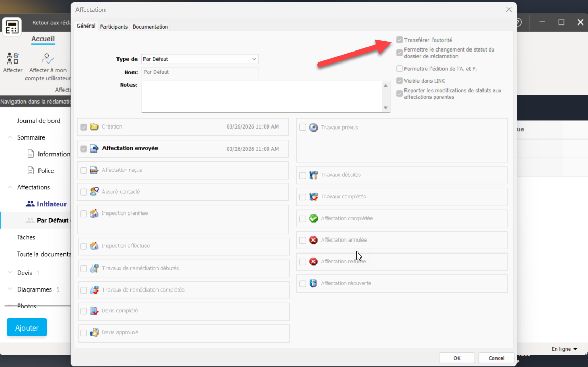Toggle Permettre le changement de statut checkbox

tap(399, 53)
